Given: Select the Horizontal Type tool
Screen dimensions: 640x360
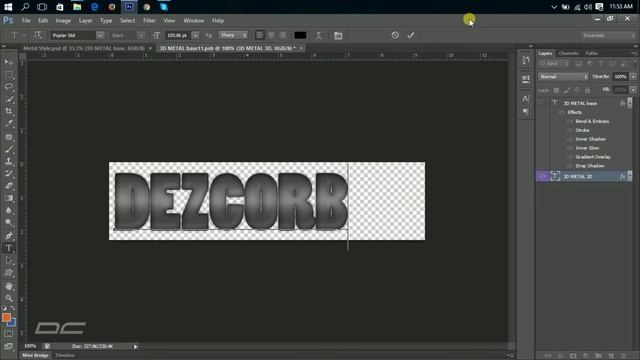Looking at the screenshot, I should [9, 248].
